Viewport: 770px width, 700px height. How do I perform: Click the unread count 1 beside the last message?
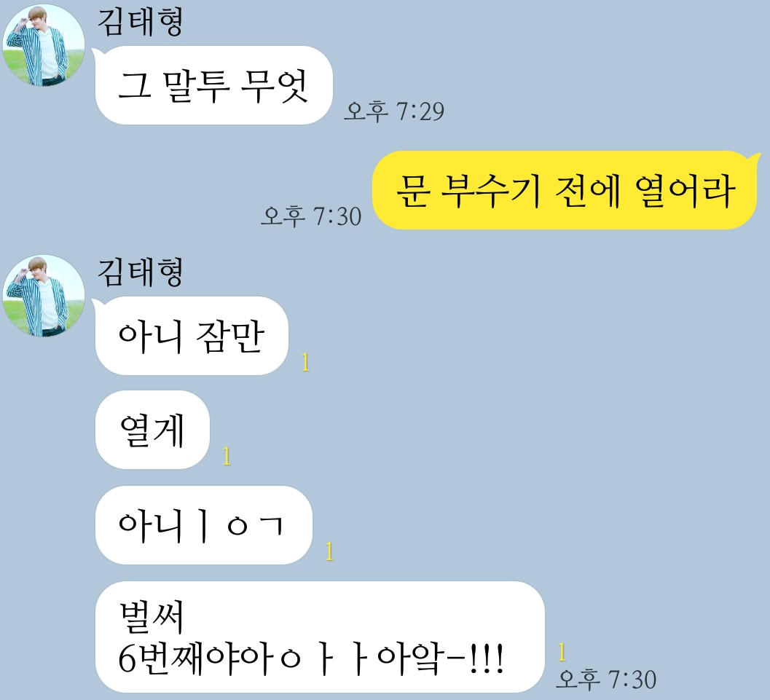[562, 653]
